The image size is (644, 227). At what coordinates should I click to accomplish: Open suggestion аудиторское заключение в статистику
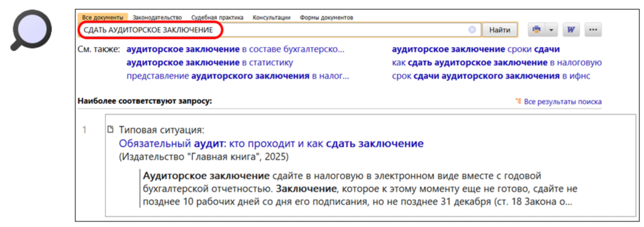click(209, 63)
